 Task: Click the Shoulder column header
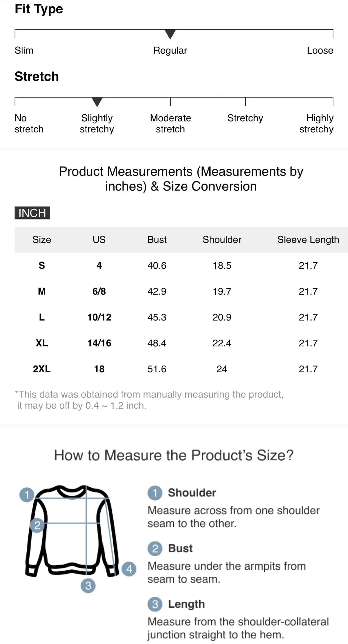pos(222,240)
